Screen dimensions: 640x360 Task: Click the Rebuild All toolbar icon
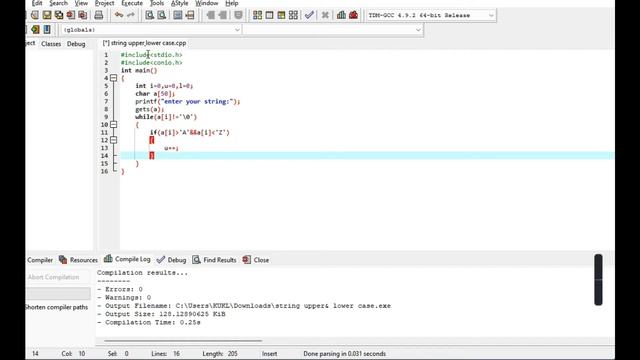click(x=293, y=15)
